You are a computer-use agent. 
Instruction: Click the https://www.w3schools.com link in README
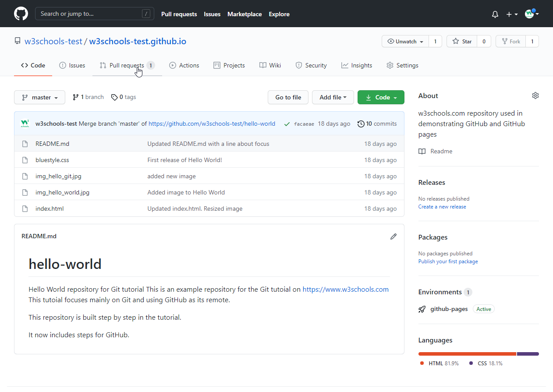[x=346, y=289]
